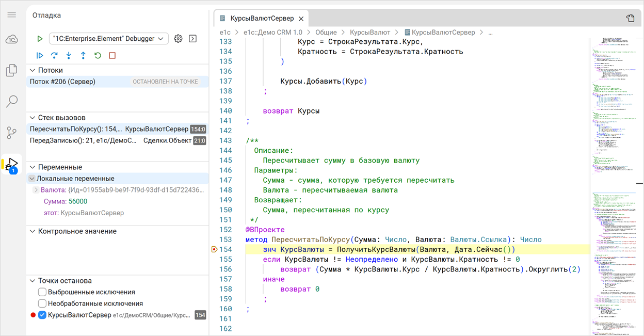Click the Continue debugging icon
The width and height of the screenshot is (644, 336).
coord(40,56)
